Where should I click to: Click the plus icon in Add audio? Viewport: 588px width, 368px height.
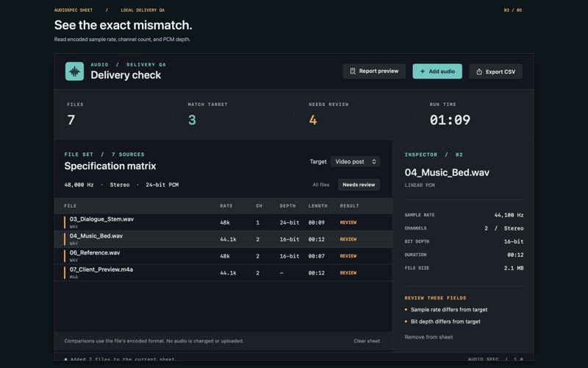tap(422, 71)
